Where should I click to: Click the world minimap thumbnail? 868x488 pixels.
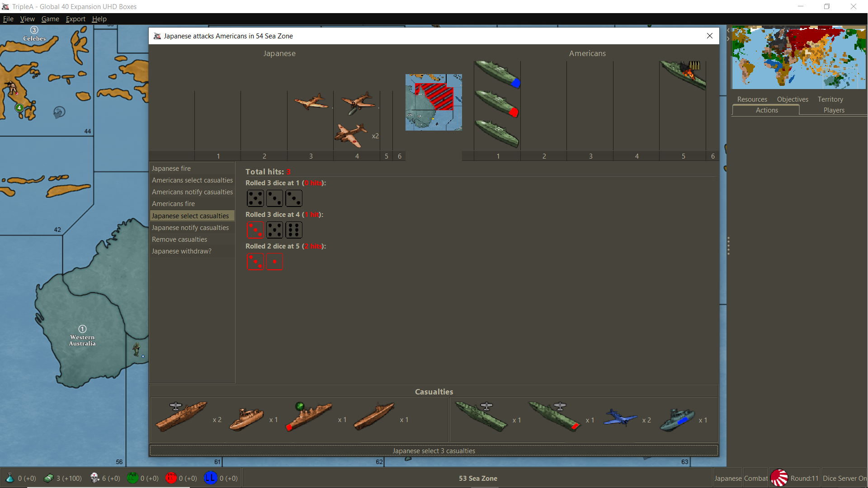[798, 57]
